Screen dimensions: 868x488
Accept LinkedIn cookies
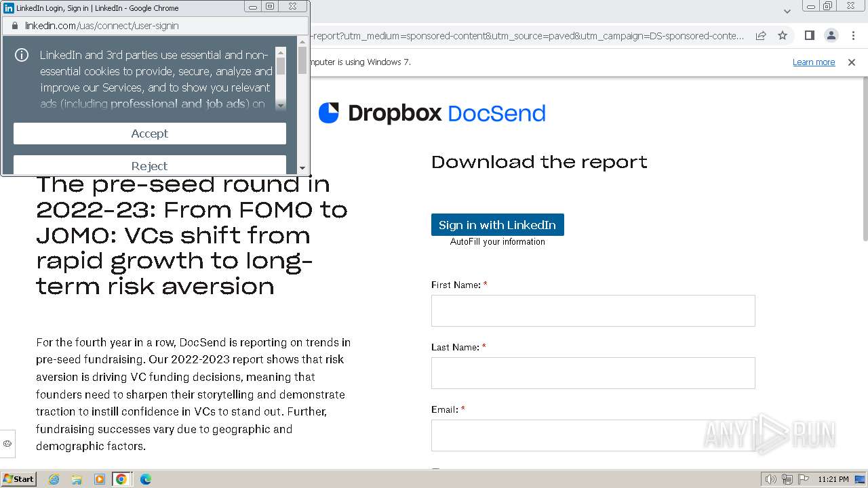pos(150,134)
